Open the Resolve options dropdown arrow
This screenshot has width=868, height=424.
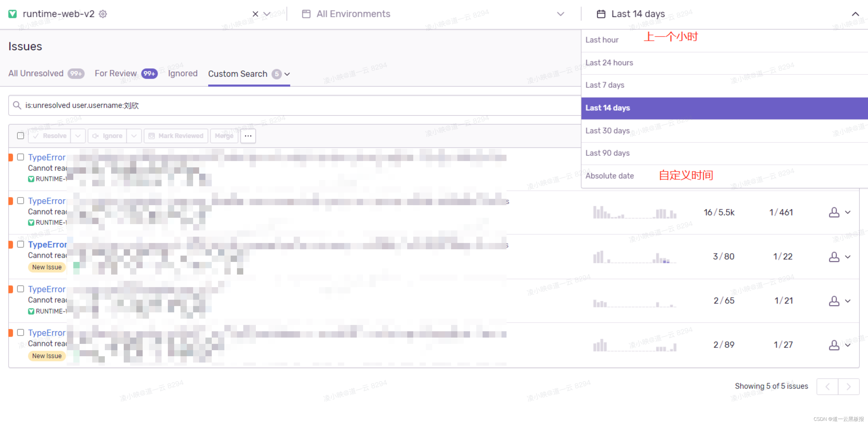78,136
